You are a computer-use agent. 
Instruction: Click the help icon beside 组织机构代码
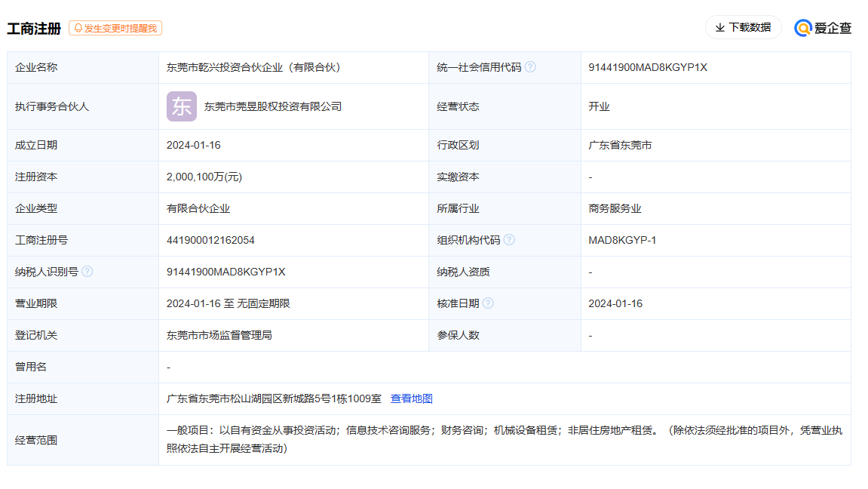tap(510, 240)
